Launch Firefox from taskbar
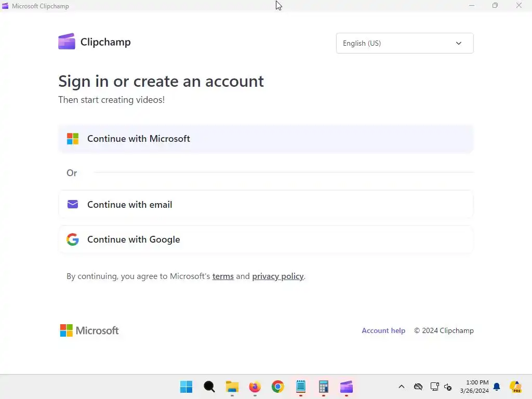The height and width of the screenshot is (399, 532). 255,387
